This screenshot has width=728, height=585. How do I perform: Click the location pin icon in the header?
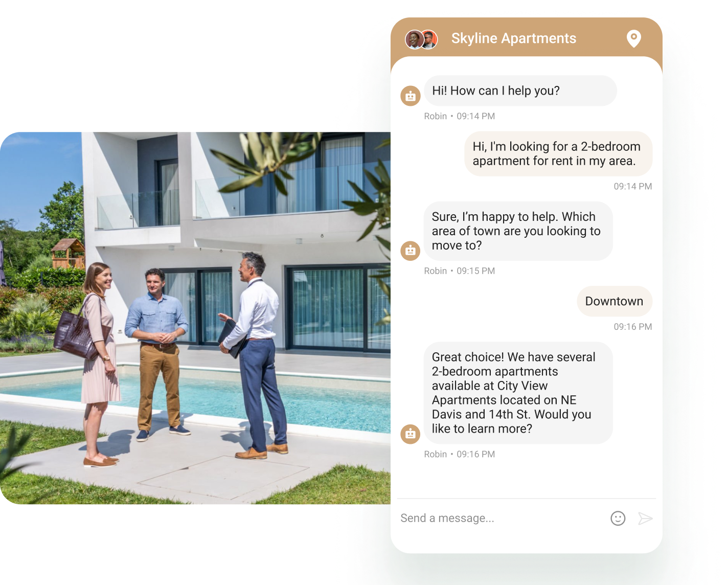[633, 38]
